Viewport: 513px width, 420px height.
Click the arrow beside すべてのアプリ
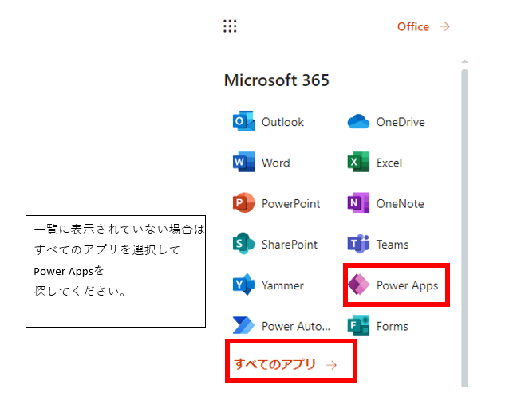332,365
